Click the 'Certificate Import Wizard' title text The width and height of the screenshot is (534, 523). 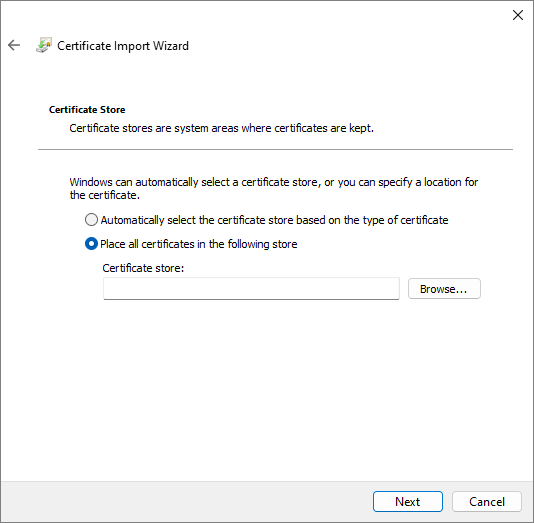(123, 46)
